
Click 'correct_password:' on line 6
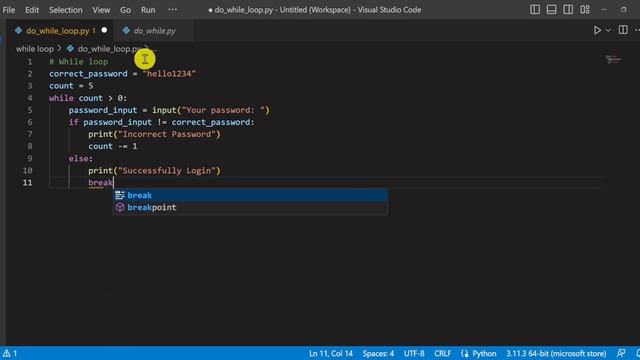coord(213,122)
